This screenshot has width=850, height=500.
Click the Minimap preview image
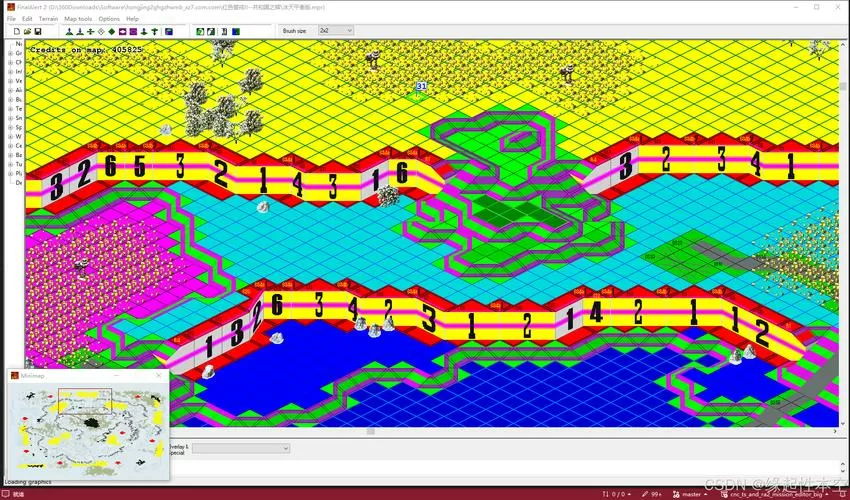(88, 430)
